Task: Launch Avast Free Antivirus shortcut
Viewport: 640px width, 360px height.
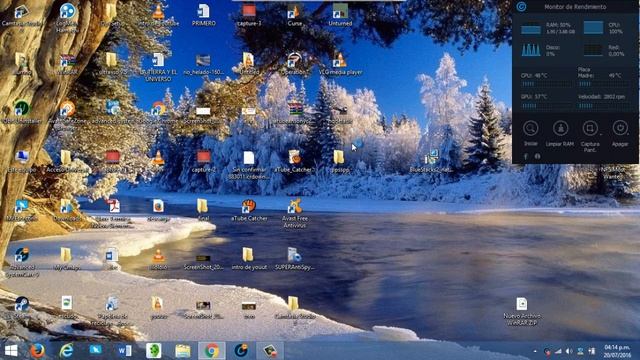Action: 294,213
